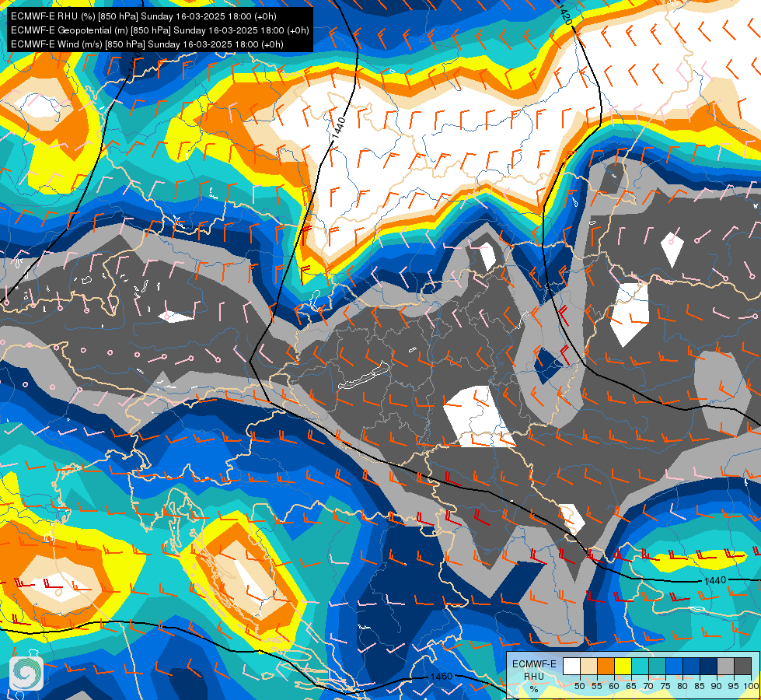The width and height of the screenshot is (761, 700).
Task: Click the dark gray 95-100% legend swatch
Action: tap(742, 667)
